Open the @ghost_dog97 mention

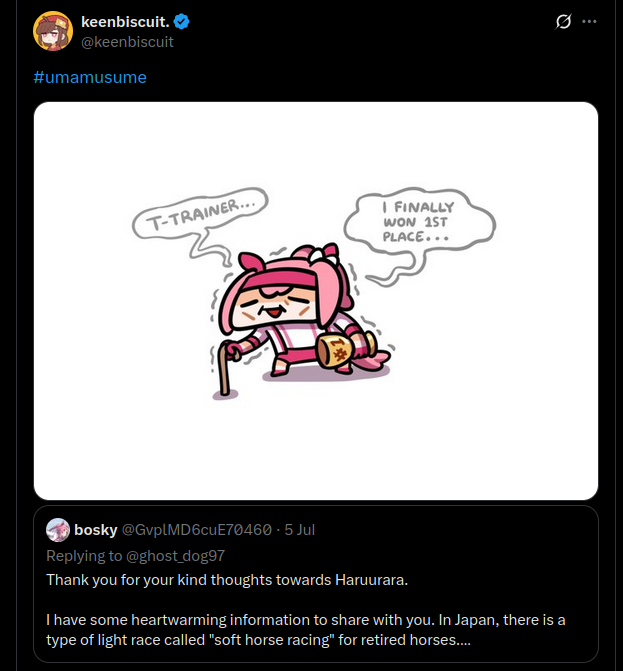tap(174, 554)
